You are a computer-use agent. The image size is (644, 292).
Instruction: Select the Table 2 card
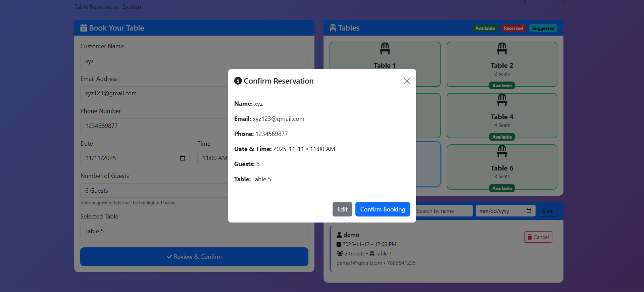click(x=502, y=64)
